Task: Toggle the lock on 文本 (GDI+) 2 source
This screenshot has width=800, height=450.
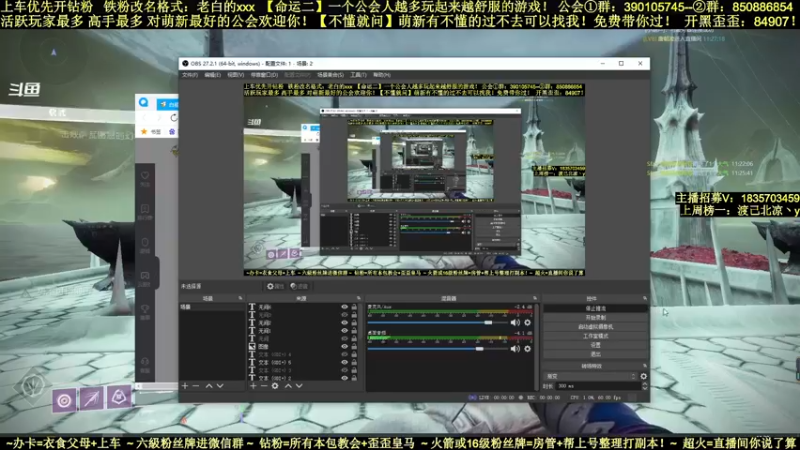Action: [x=354, y=378]
